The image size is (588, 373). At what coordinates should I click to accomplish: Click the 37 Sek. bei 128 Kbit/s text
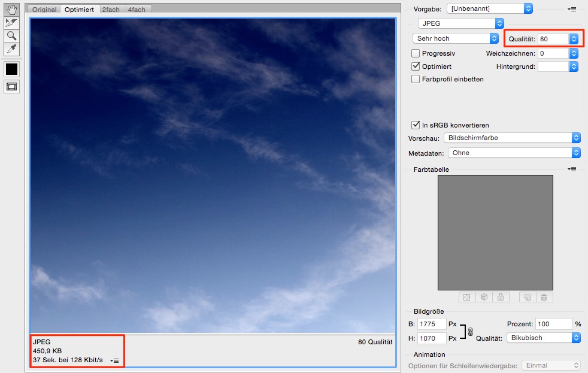click(x=68, y=360)
